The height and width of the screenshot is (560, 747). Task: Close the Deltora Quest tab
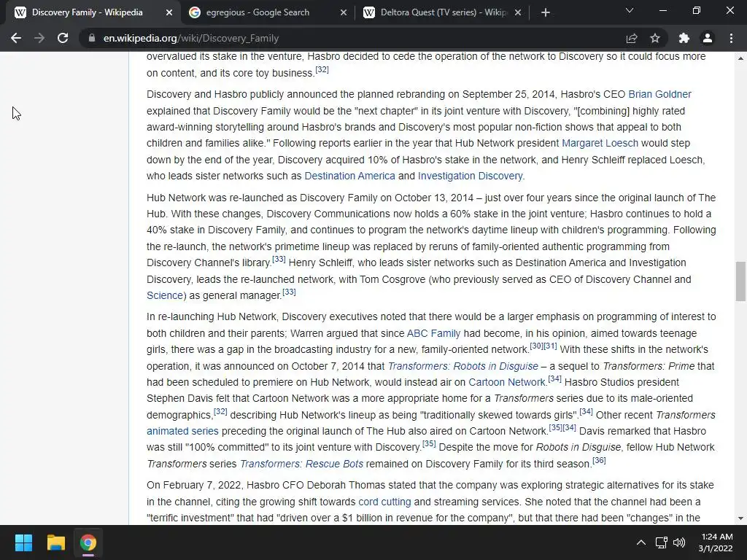pos(518,12)
